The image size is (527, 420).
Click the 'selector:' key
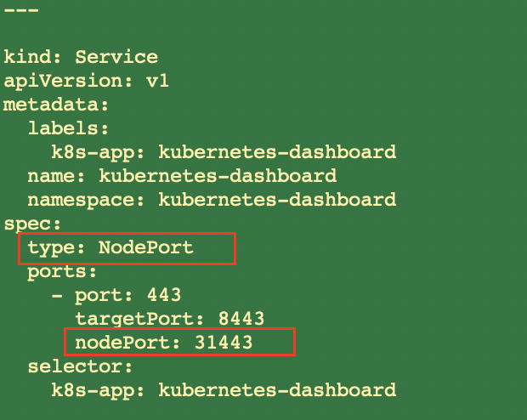pyautogui.click(x=80, y=366)
